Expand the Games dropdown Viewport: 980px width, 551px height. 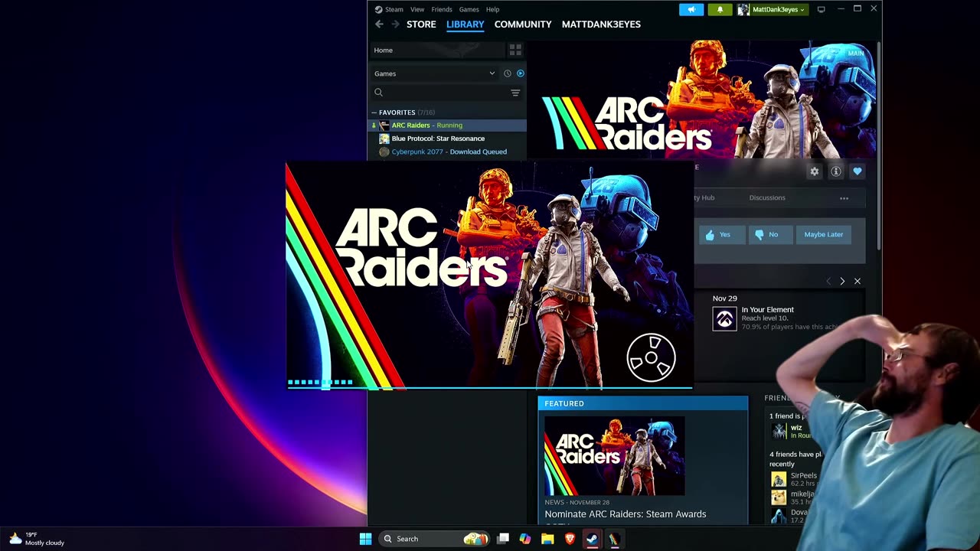click(492, 73)
